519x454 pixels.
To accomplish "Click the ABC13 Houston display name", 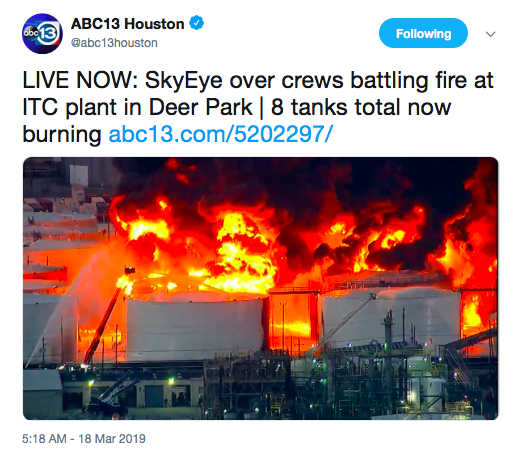I will [127, 24].
